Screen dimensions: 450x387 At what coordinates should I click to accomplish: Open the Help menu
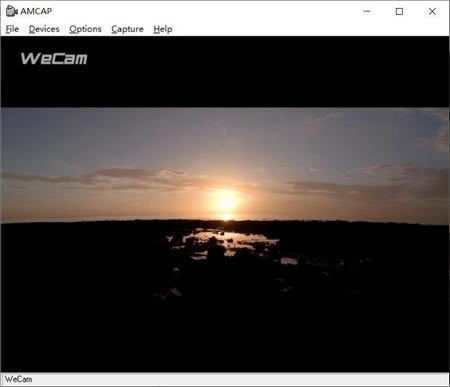tap(163, 29)
